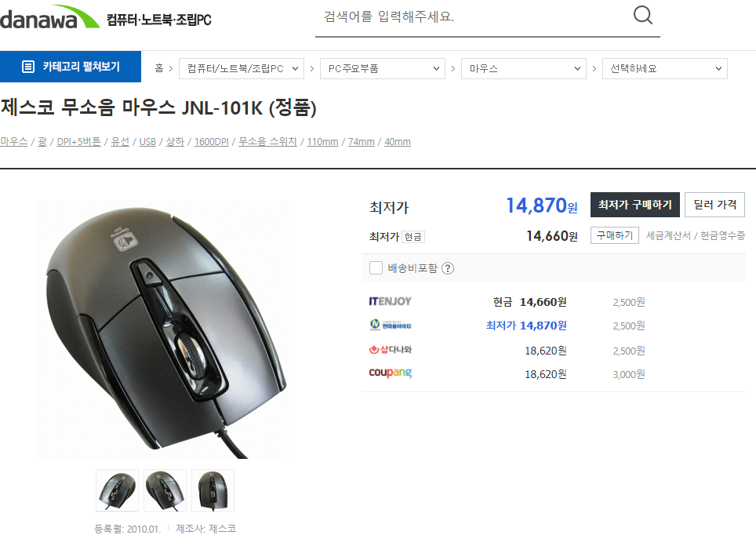Open the Coupang seller logo

[x=391, y=373]
